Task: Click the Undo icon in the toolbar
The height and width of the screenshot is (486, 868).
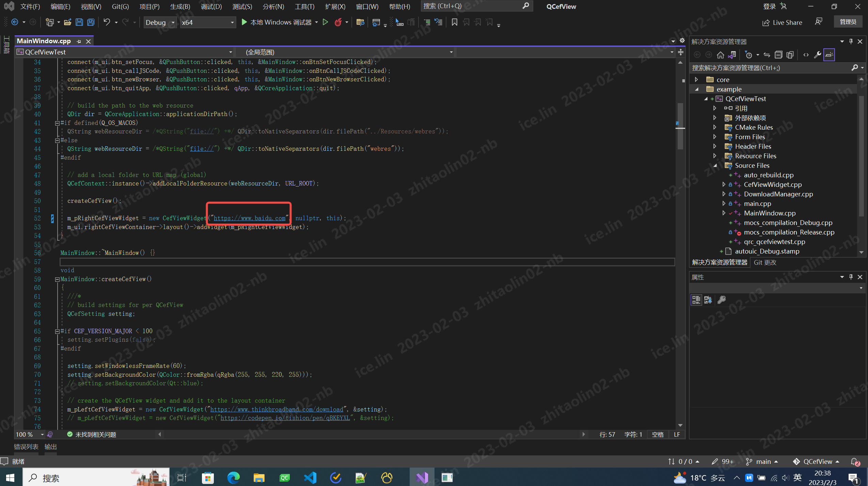Action: pyautogui.click(x=107, y=22)
